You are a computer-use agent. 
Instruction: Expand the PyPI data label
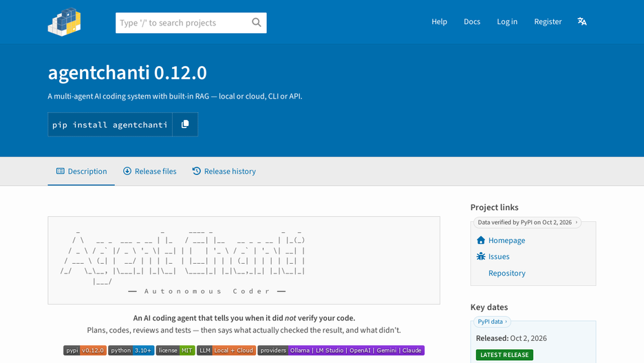click(492, 322)
